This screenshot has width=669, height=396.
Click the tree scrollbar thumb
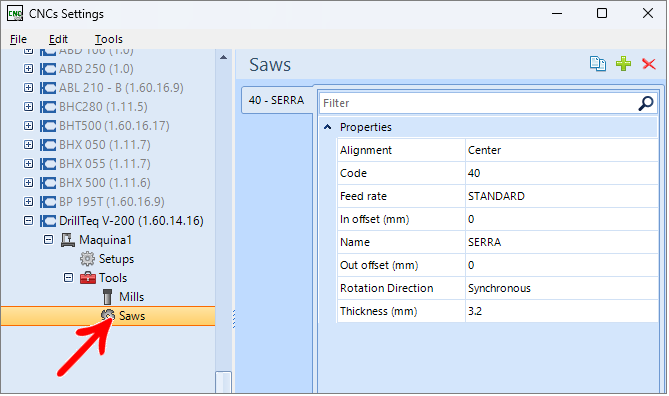(x=224, y=382)
